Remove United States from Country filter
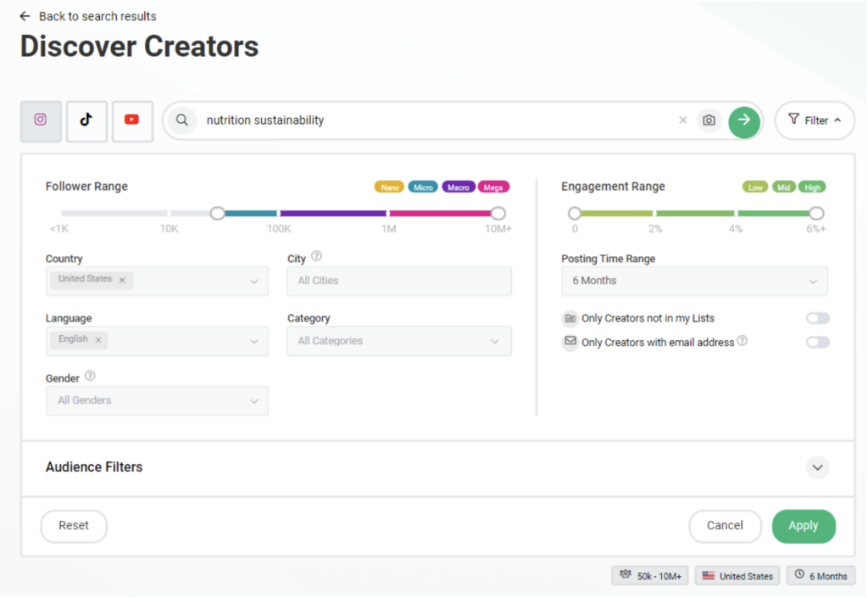This screenshot has height=598, width=868. click(122, 280)
